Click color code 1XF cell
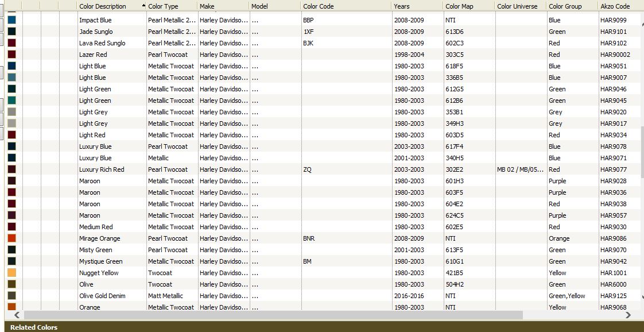The height and width of the screenshot is (332, 644). coord(346,32)
